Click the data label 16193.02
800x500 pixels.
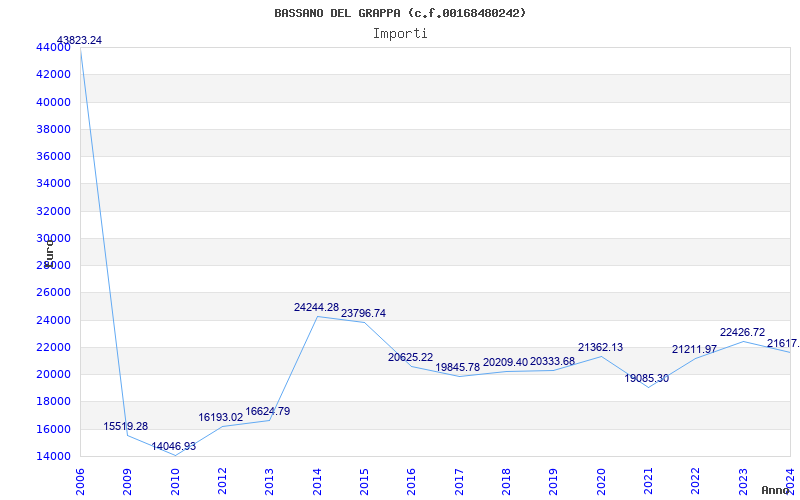point(220,417)
